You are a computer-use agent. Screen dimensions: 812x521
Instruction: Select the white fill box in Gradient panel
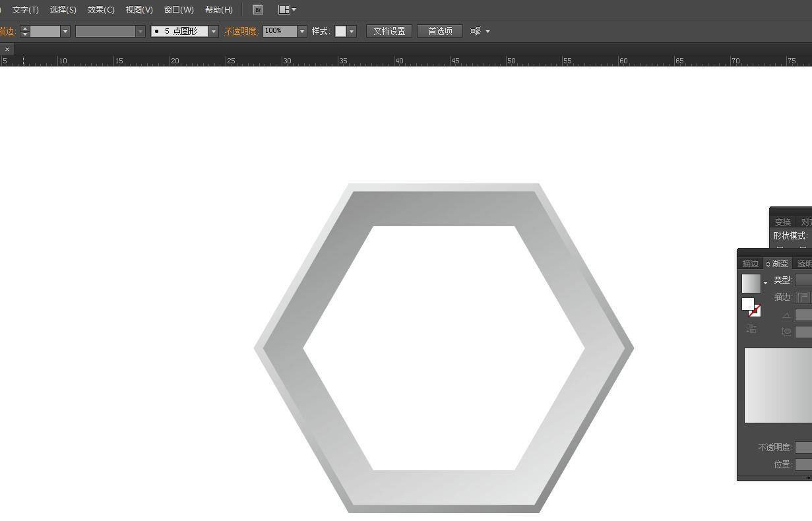click(x=748, y=304)
